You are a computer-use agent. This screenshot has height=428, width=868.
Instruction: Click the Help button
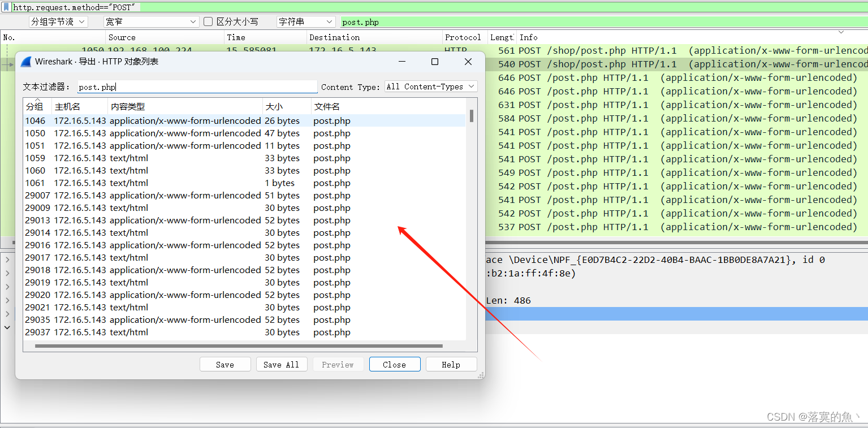point(451,365)
